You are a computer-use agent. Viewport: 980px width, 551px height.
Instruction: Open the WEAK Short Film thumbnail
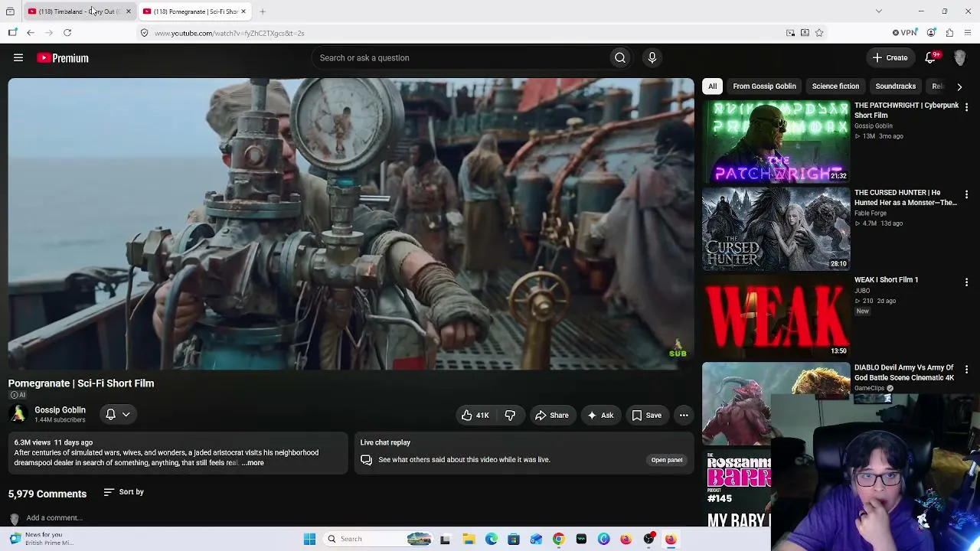click(x=776, y=316)
